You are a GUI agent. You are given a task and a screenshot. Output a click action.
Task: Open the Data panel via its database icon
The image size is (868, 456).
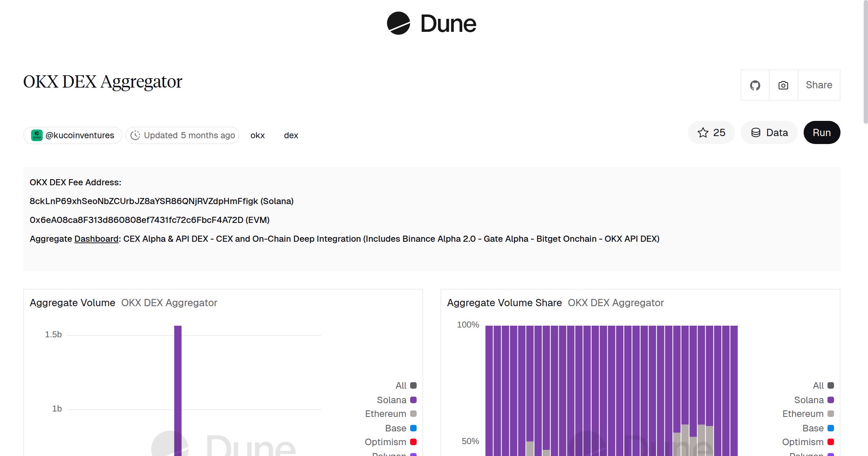[757, 132]
